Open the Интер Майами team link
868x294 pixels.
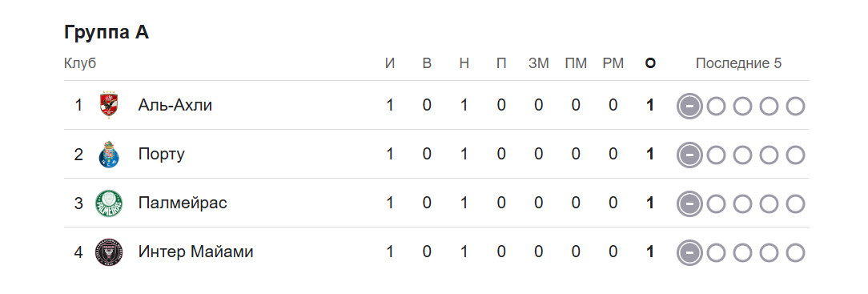(x=195, y=252)
